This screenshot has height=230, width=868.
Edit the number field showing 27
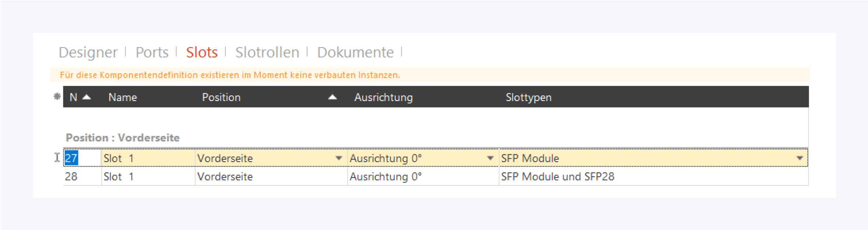[71, 158]
